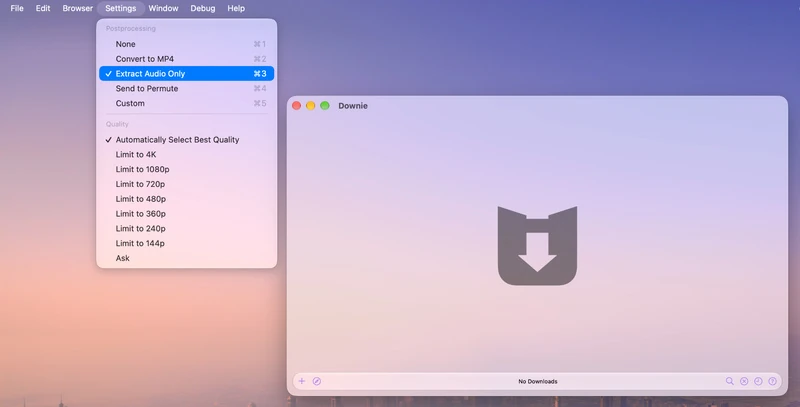Open the Debug menu
Screen dimensions: 800x407
coord(203,8)
